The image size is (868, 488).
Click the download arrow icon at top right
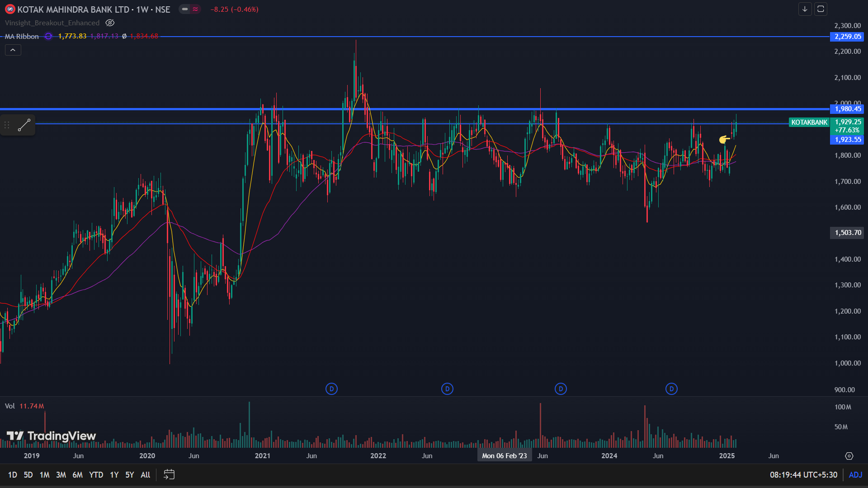coord(805,9)
